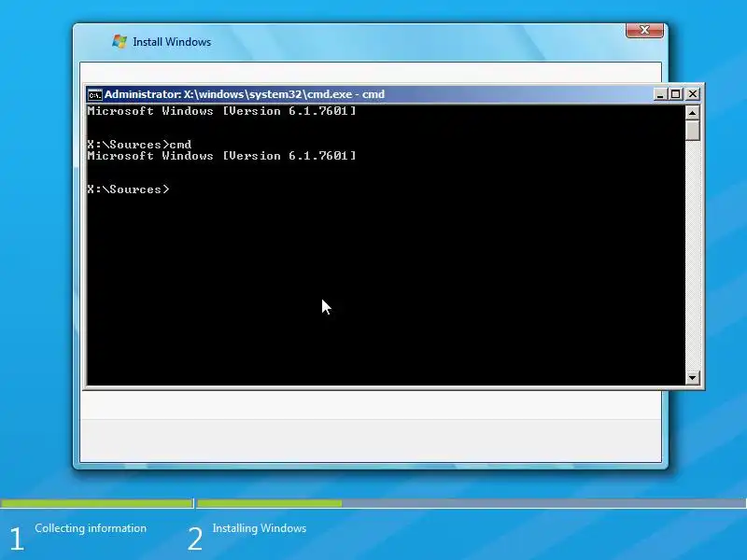Close the Install Windows dialog

click(644, 30)
